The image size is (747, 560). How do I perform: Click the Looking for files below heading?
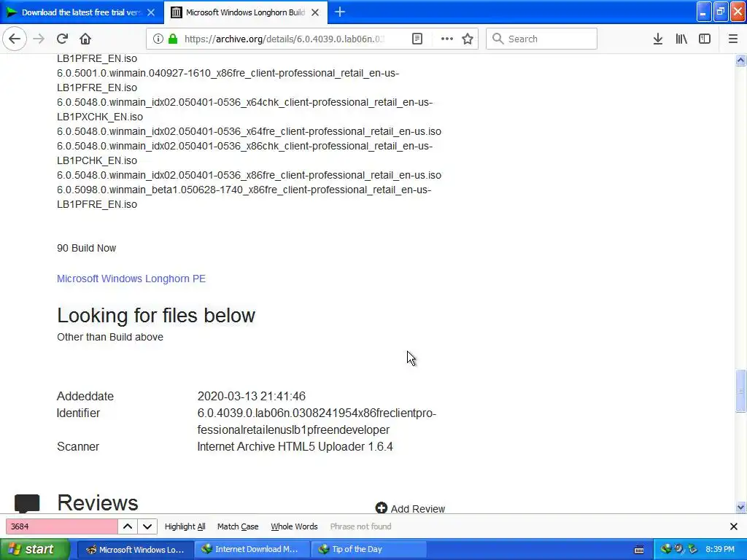coord(156,315)
